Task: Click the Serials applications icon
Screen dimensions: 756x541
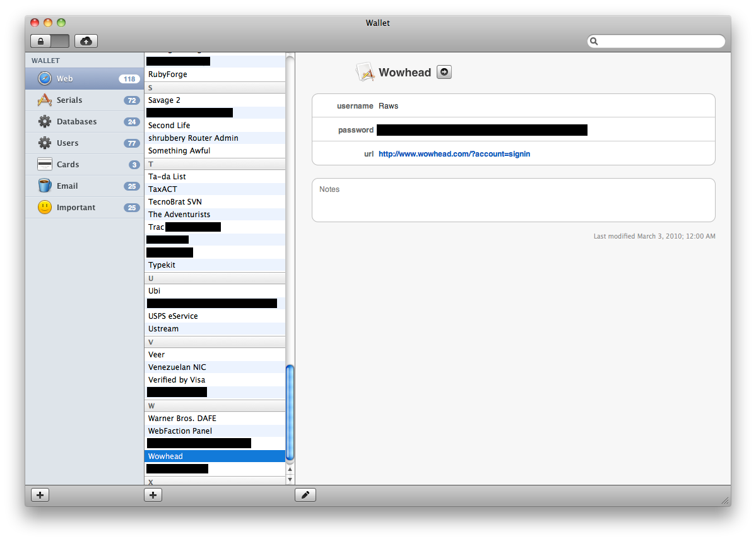Action: click(x=45, y=100)
